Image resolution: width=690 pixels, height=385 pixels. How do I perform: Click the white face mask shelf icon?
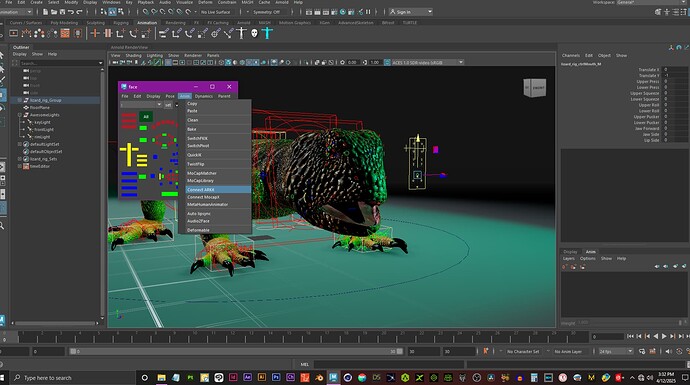pos(254,33)
